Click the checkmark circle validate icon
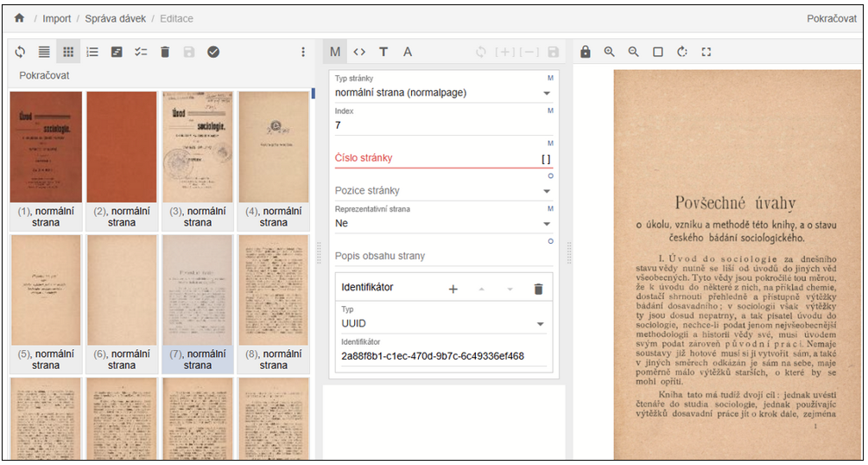The width and height of the screenshot is (868, 465). 213,52
